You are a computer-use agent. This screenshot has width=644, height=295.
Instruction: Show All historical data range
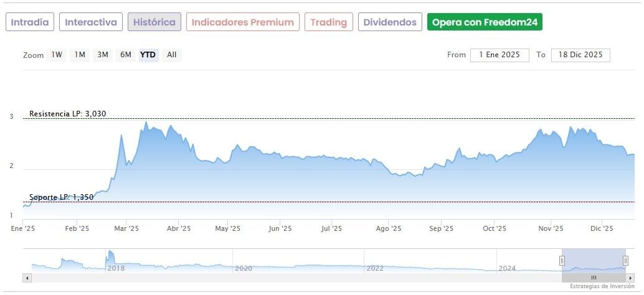point(172,55)
